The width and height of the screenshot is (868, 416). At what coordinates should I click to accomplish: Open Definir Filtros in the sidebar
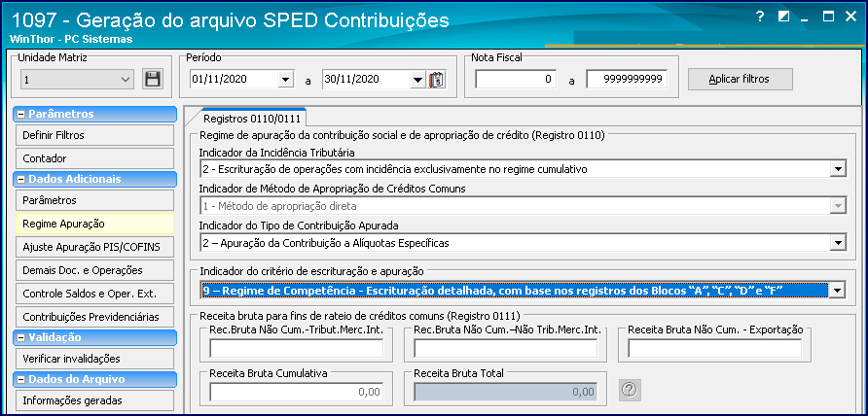(x=94, y=135)
